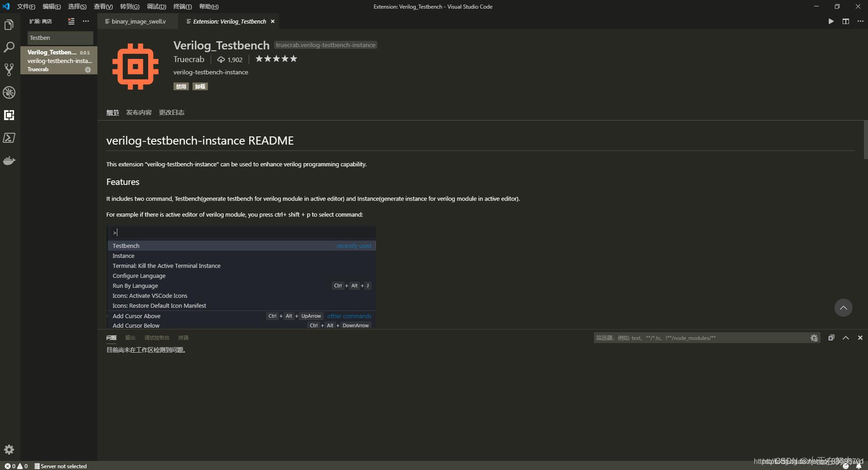868x470 pixels.
Task: Open 查看(V) menu
Action: (103, 6)
